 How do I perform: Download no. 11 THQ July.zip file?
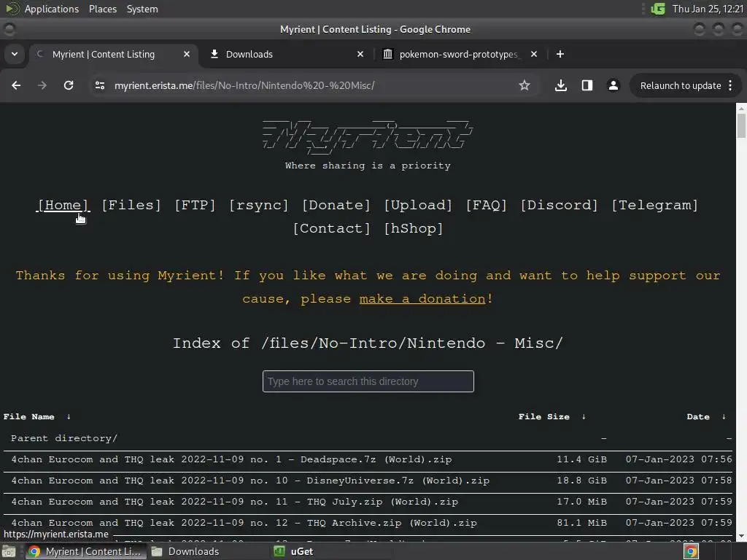[x=234, y=502]
